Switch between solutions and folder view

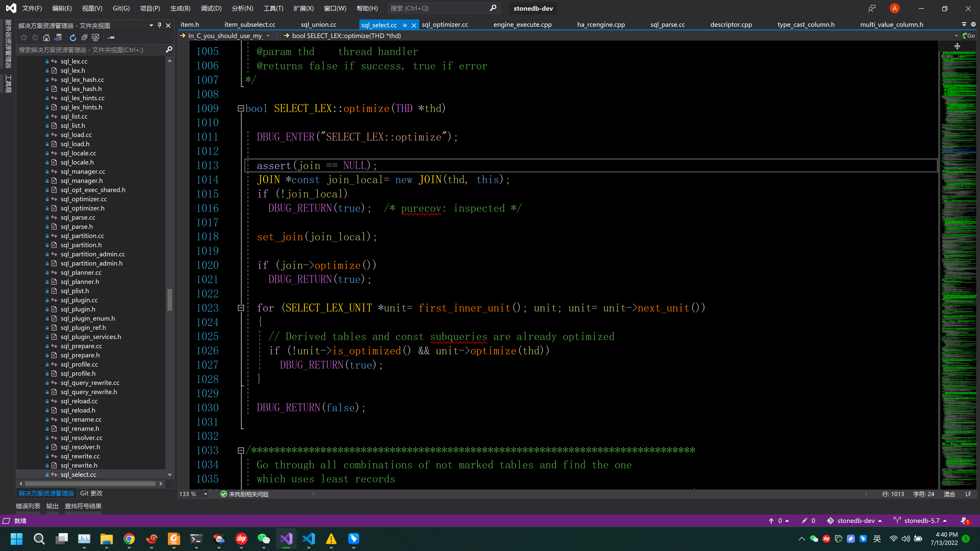click(x=58, y=37)
